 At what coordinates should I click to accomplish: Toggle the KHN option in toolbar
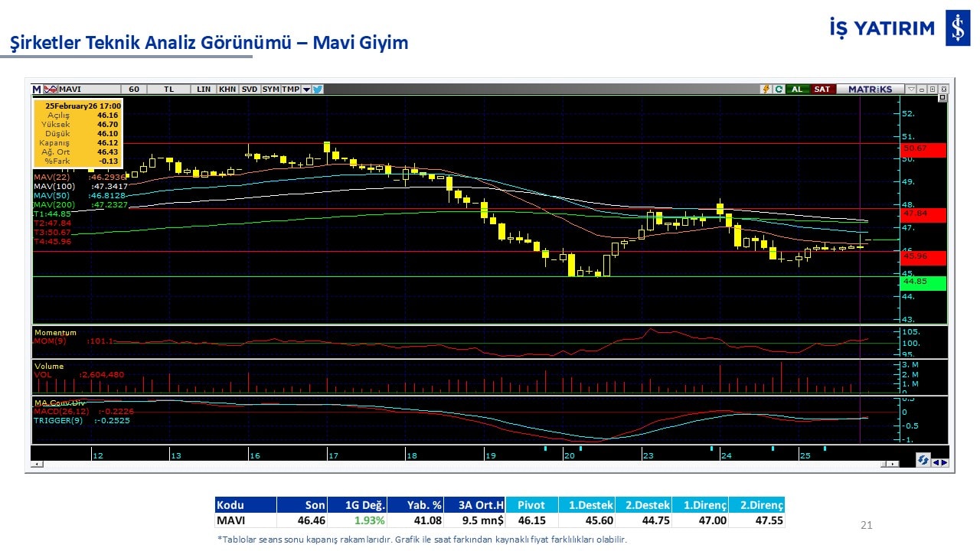pos(227,90)
